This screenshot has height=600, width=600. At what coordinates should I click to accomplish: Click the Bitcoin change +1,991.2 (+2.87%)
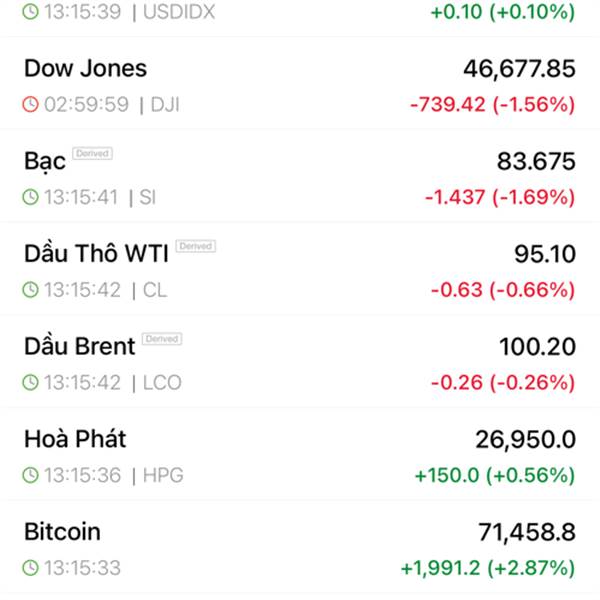488,568
